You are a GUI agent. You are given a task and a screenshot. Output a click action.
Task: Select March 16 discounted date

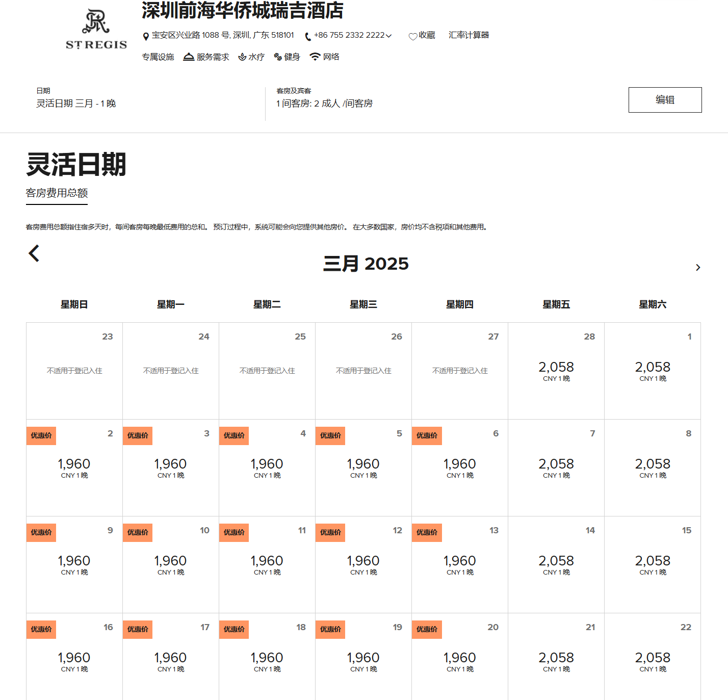pyautogui.click(x=74, y=657)
